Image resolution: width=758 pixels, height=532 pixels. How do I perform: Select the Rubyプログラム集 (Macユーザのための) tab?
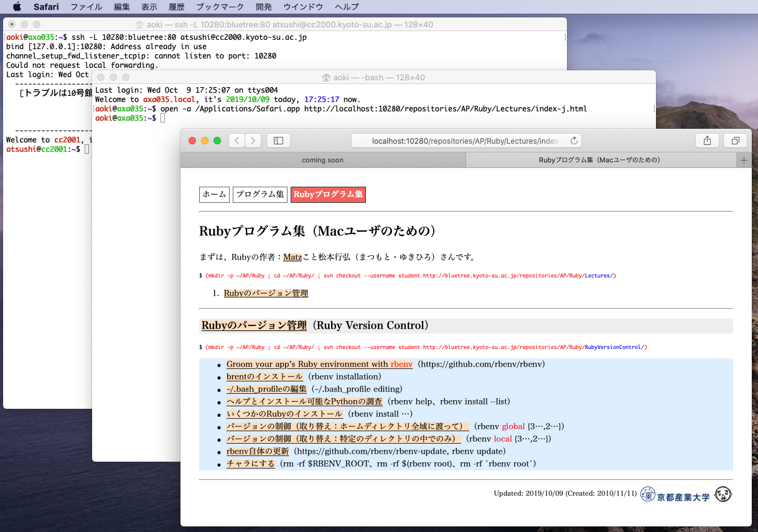pyautogui.click(x=599, y=160)
